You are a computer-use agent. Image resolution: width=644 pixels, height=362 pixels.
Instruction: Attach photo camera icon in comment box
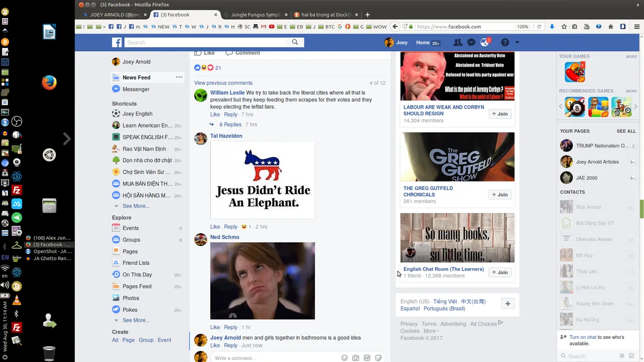pos(356,358)
